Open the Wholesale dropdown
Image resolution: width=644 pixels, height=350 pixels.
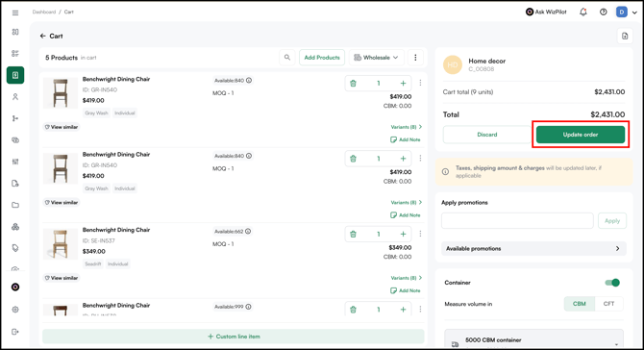pos(377,58)
